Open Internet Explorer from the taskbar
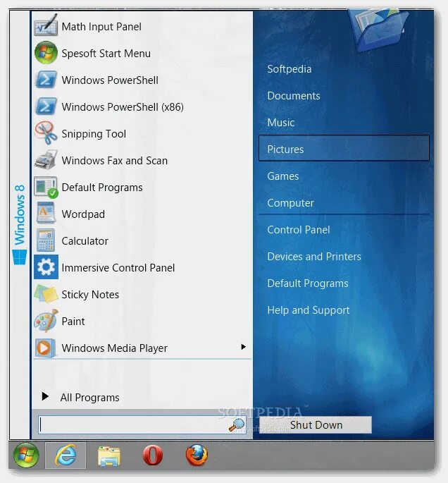This screenshot has width=448, height=483. [66, 456]
